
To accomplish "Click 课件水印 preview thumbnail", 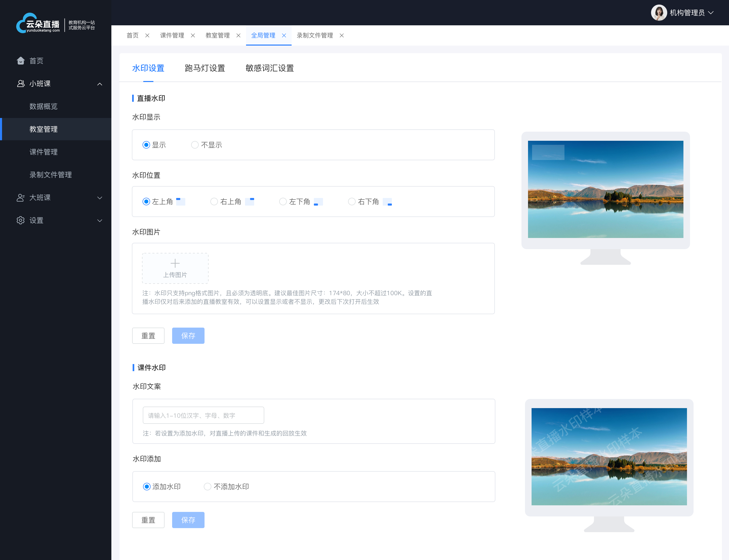I will 605,456.
